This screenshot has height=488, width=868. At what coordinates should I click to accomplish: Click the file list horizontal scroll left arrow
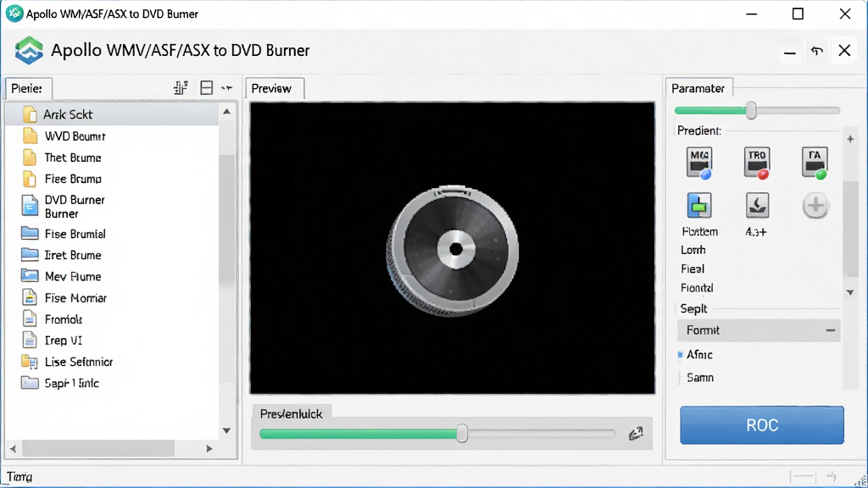pyautogui.click(x=14, y=449)
